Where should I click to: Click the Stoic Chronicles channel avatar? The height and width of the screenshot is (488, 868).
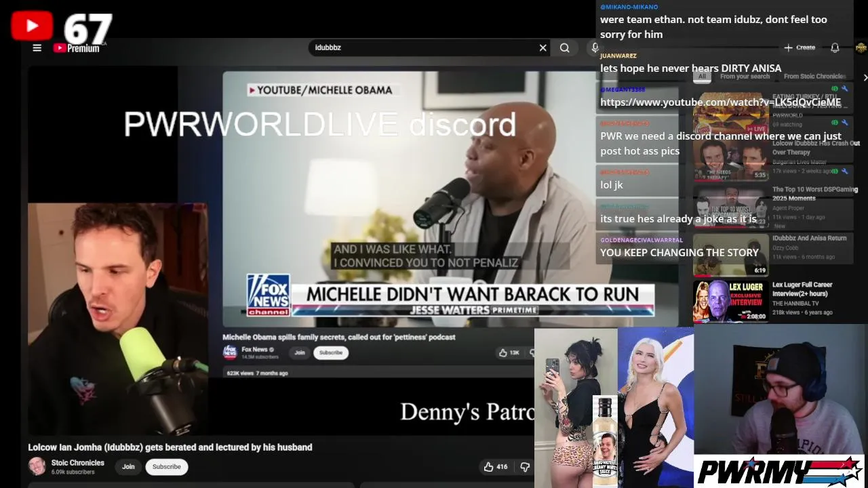click(x=37, y=466)
